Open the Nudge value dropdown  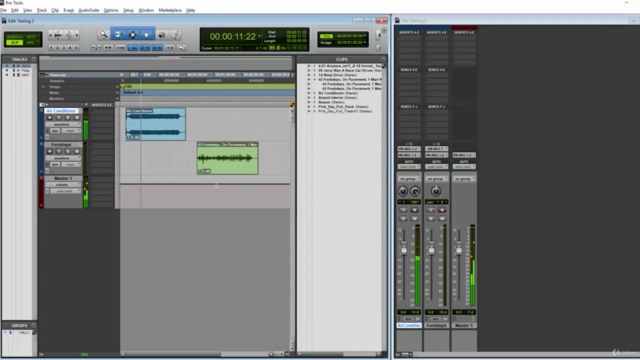coord(364,42)
